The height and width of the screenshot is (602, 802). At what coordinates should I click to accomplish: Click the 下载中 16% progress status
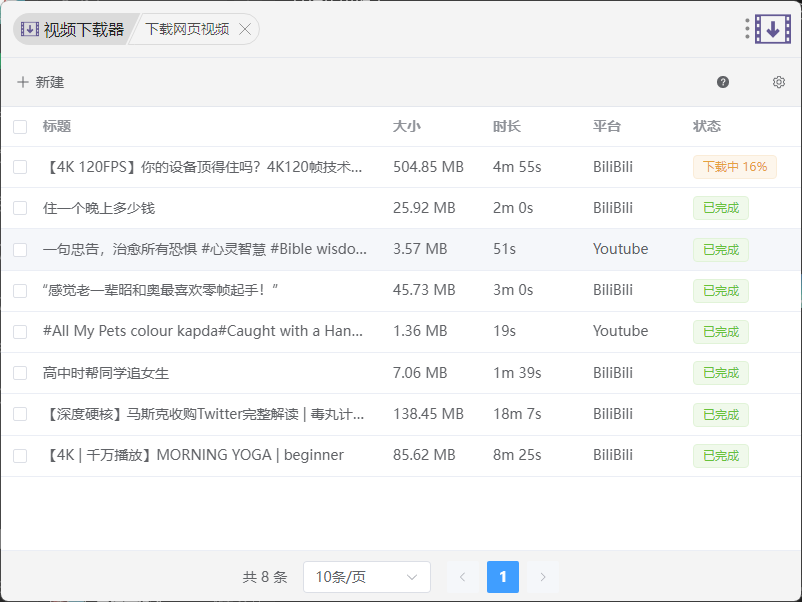point(734,167)
